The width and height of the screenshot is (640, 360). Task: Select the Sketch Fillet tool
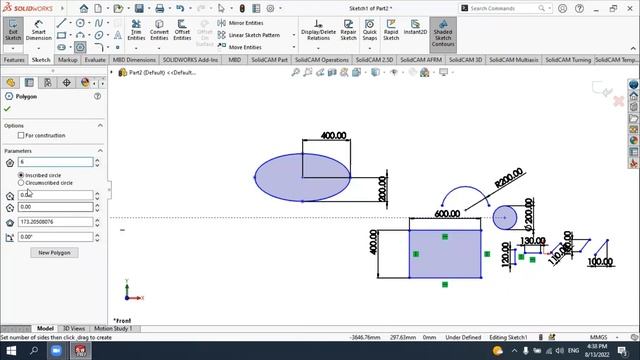click(98, 47)
